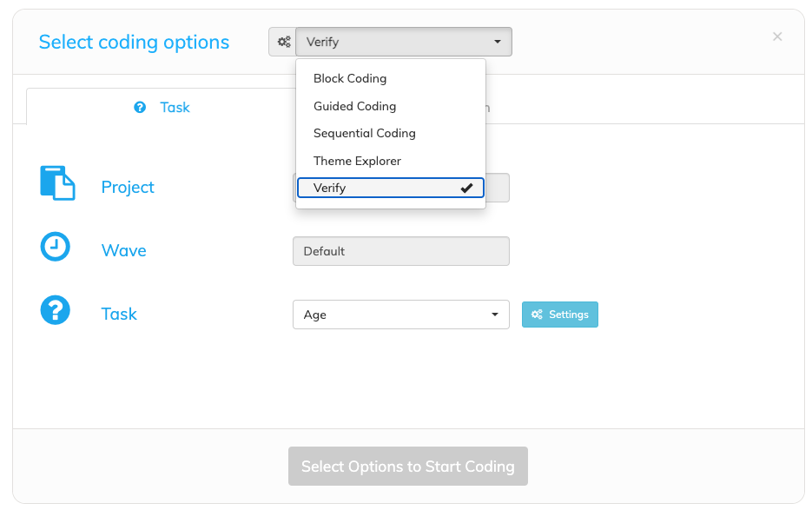This screenshot has height=510, width=812.
Task: Click the Wave Default field
Action: click(401, 251)
